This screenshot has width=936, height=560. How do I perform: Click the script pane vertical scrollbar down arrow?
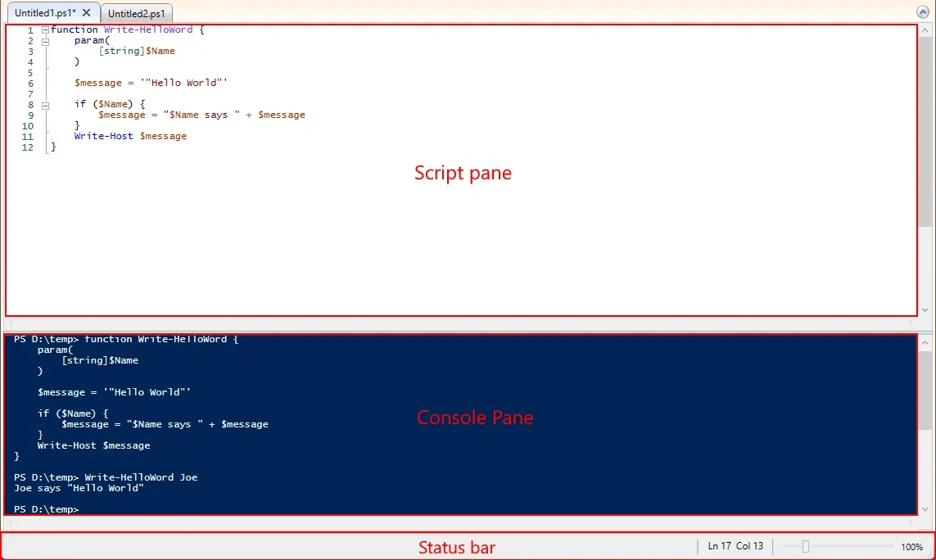[x=925, y=309]
